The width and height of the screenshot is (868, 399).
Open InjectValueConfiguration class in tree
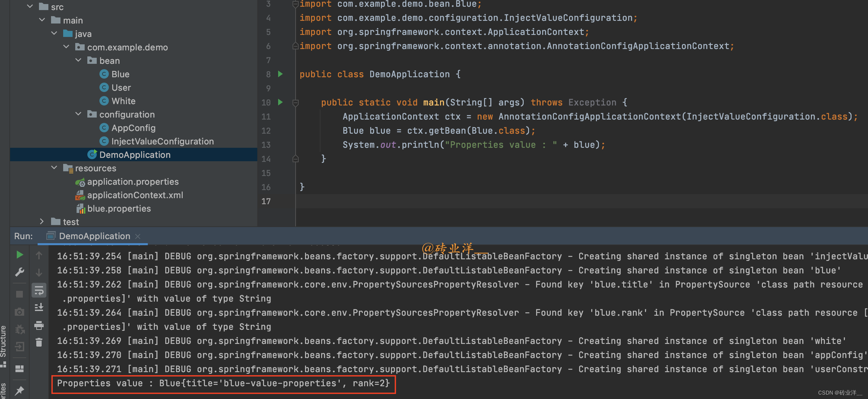162,141
